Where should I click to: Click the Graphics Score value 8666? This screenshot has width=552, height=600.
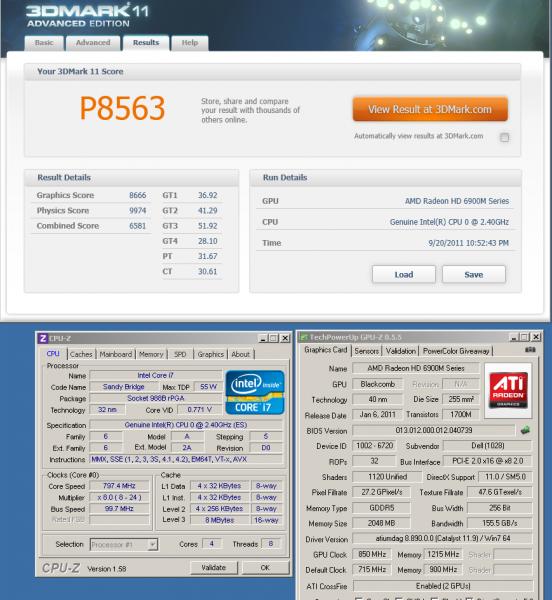(x=138, y=195)
